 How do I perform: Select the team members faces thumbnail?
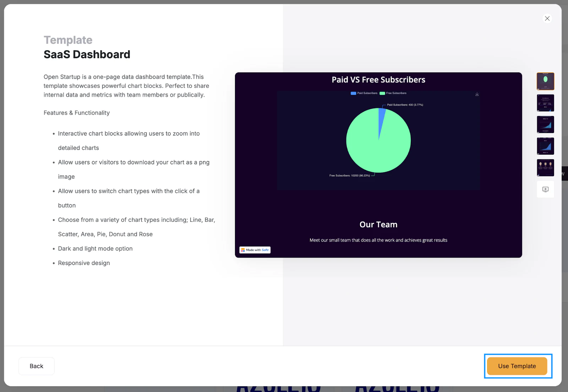tap(546, 168)
